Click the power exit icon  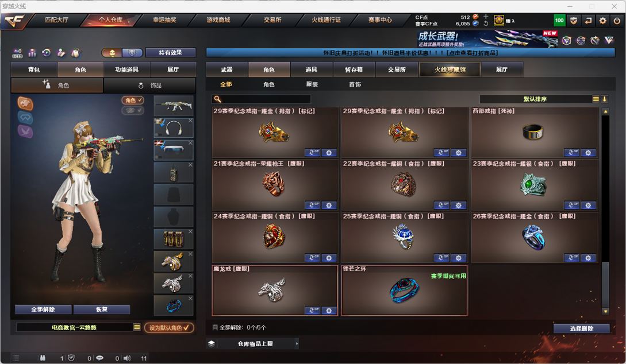point(617,20)
